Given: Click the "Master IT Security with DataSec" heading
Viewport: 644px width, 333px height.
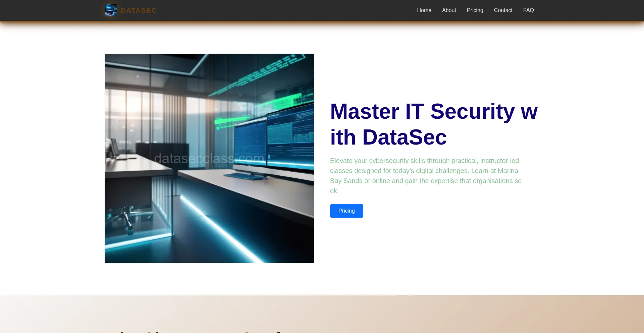Looking at the screenshot, I should click(x=433, y=124).
